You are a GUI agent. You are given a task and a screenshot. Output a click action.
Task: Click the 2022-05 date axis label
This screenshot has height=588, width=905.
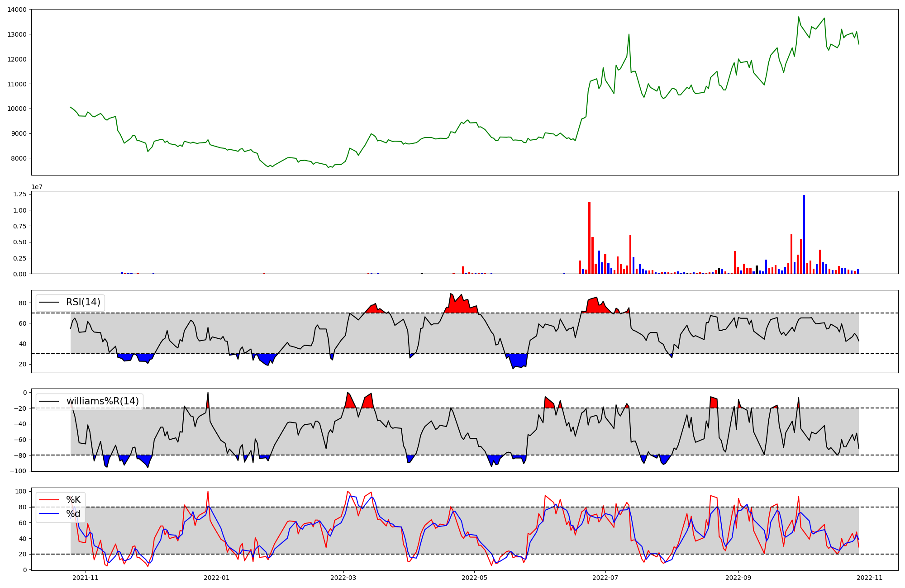(474, 578)
